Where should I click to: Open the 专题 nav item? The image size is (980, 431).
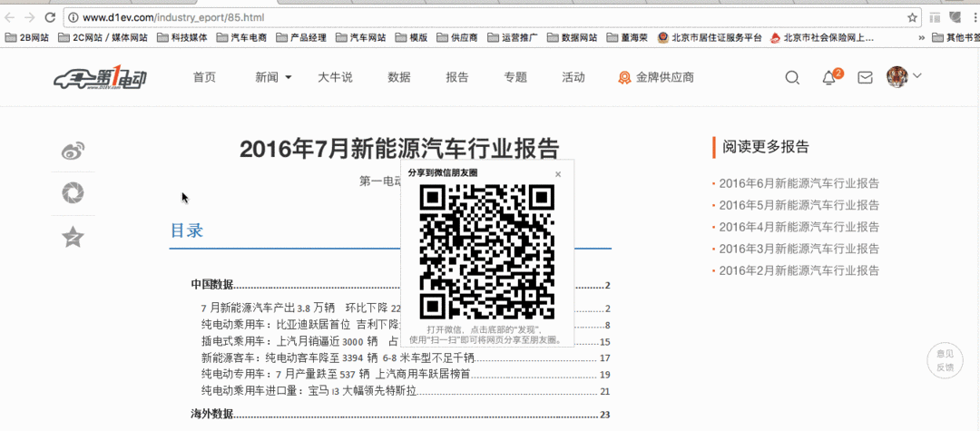click(515, 77)
